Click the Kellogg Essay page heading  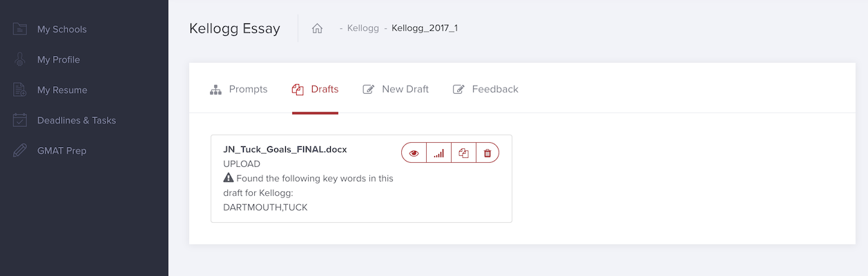point(235,29)
